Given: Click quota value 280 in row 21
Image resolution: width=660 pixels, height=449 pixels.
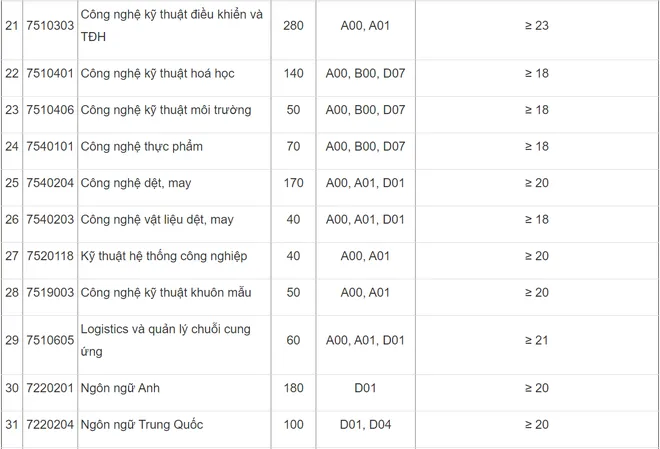Looking at the screenshot, I should (x=293, y=26).
